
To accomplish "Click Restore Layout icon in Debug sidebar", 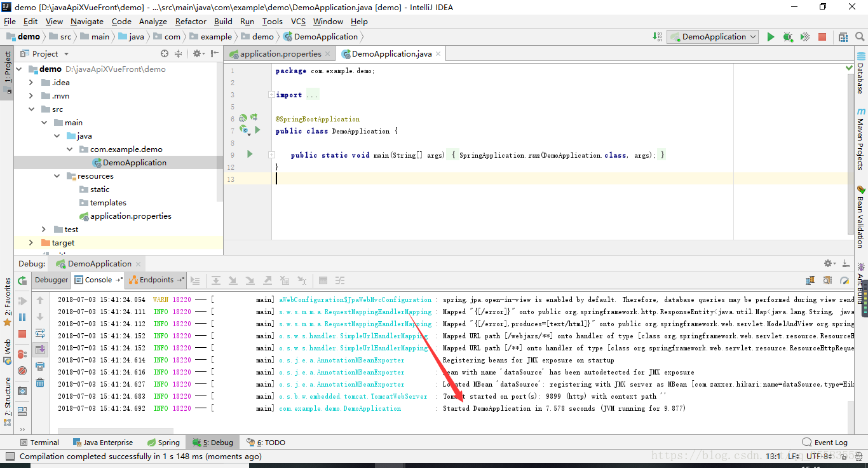I will coord(22,411).
